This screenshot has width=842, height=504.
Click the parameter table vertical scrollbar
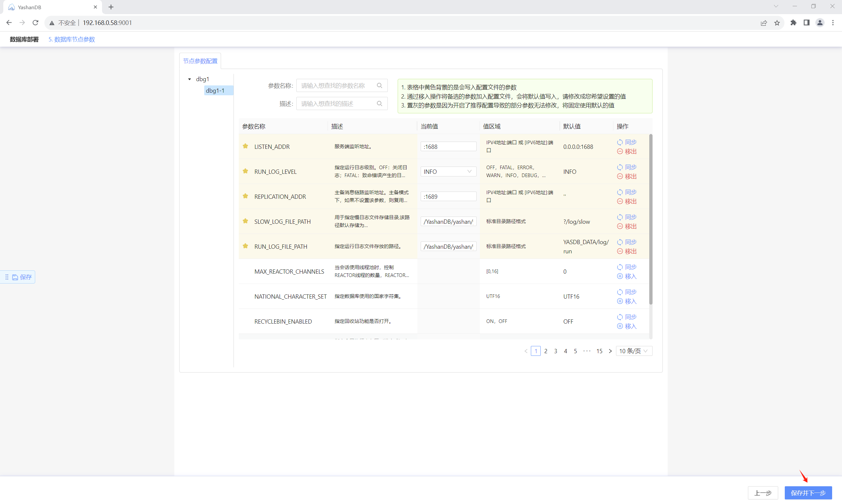pyautogui.click(x=651, y=219)
